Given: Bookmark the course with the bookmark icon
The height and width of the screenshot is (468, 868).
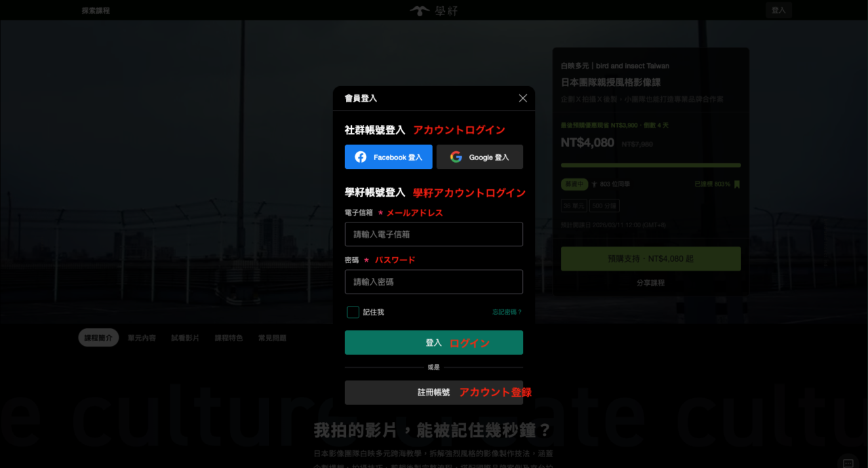Looking at the screenshot, I should tap(737, 184).
